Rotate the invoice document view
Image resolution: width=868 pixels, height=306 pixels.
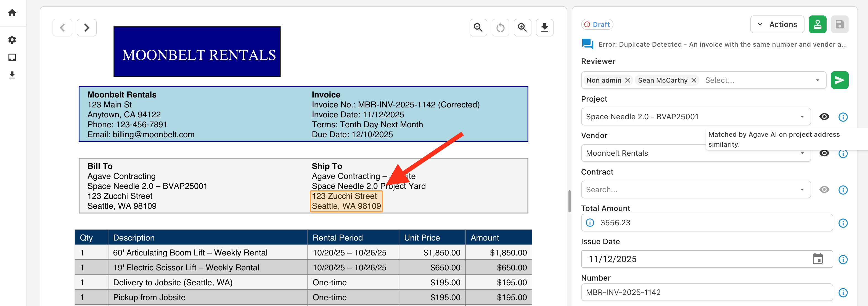point(500,27)
